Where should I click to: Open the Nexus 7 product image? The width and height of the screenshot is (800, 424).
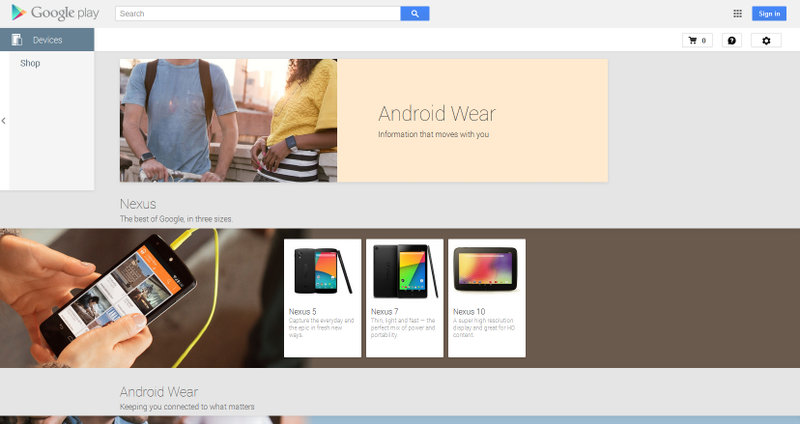pos(405,271)
